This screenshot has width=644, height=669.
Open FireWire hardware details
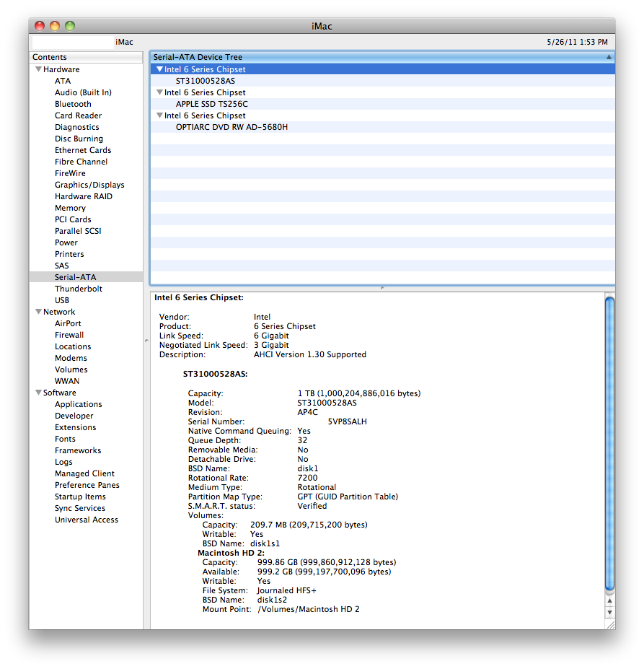pyautogui.click(x=70, y=172)
